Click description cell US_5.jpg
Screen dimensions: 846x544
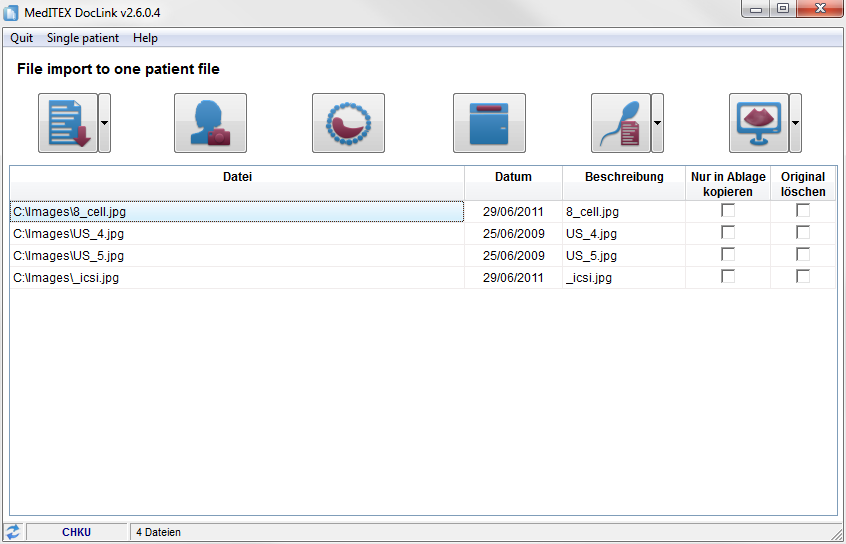tap(624, 255)
